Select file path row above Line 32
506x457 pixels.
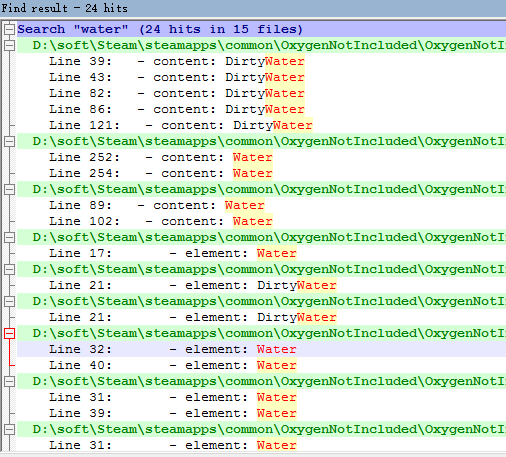coord(261,333)
